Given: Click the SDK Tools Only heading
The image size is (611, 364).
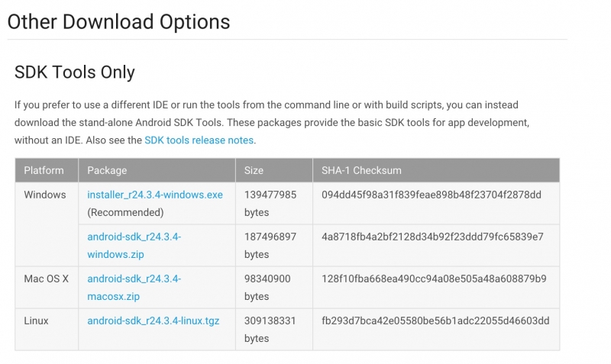Looking at the screenshot, I should click(x=75, y=72).
